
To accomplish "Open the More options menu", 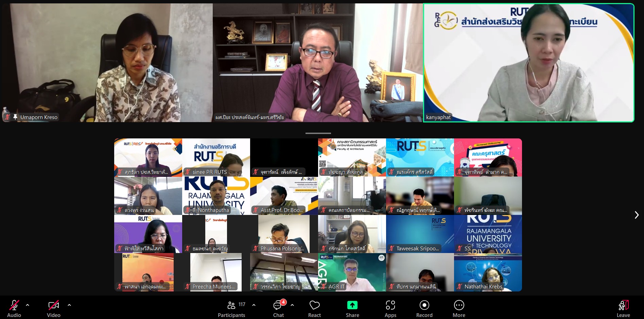I will 459,308.
